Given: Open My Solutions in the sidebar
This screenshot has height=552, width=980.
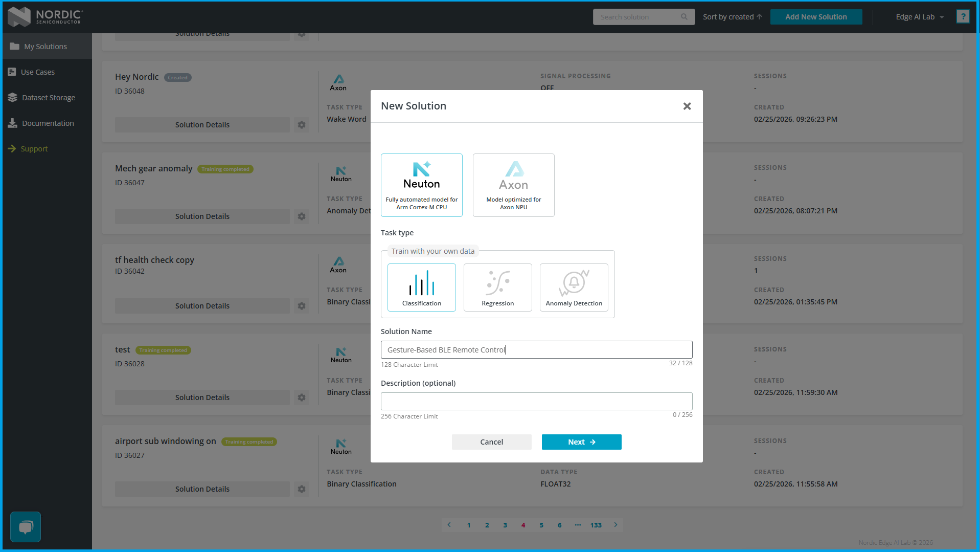Looking at the screenshot, I should point(47,47).
